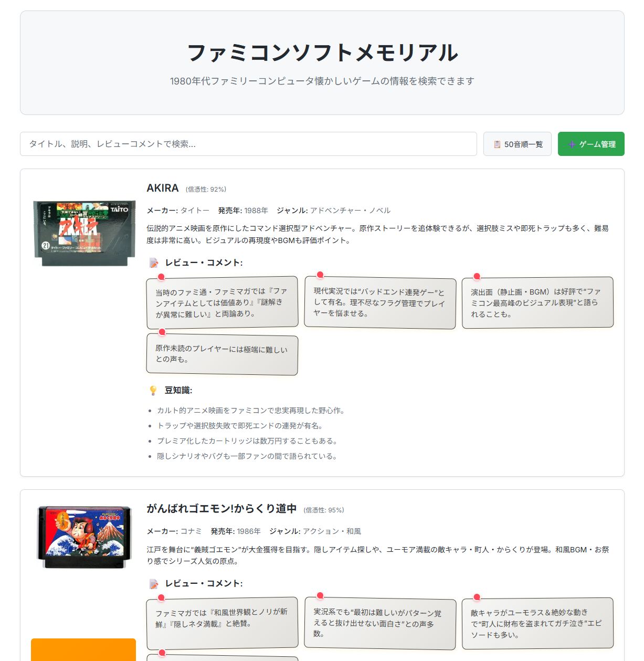The height and width of the screenshot is (661, 644).
Task: Click the release year 1988年
Action: (x=256, y=211)
